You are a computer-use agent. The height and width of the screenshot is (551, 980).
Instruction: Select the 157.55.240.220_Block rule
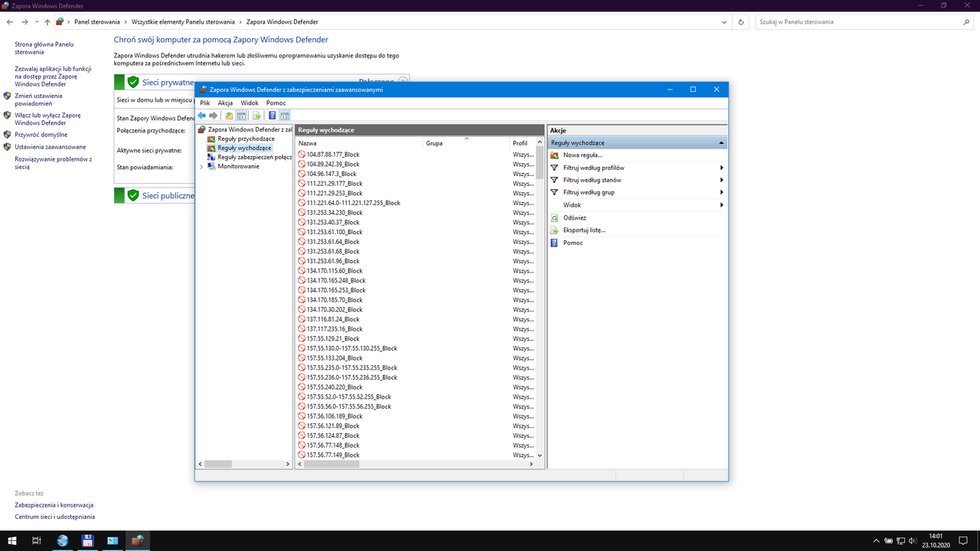pos(335,387)
